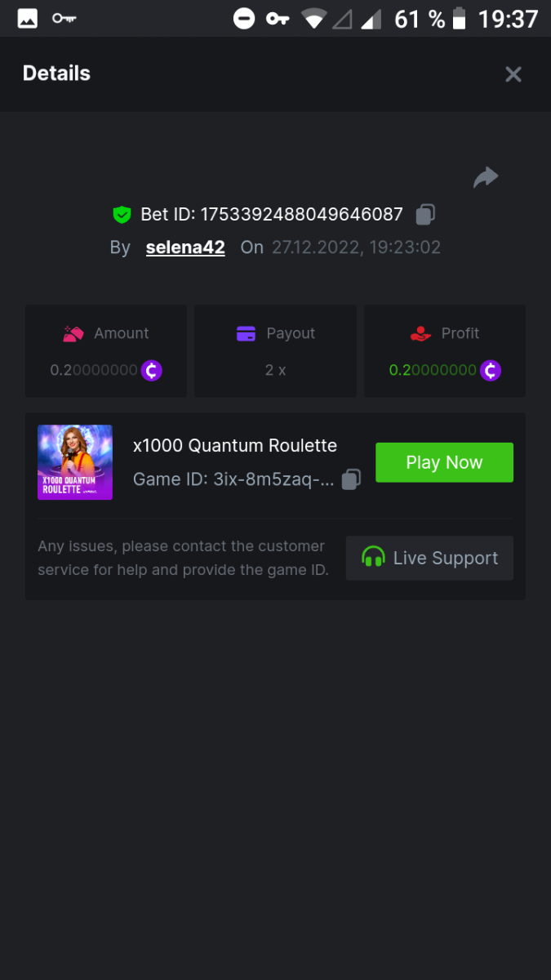The width and height of the screenshot is (551, 980).
Task: Click the Amount chips icon
Action: (74, 333)
